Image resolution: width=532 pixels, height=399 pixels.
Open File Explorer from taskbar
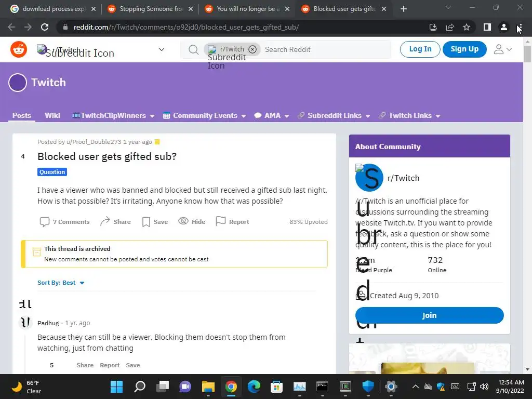point(208,387)
